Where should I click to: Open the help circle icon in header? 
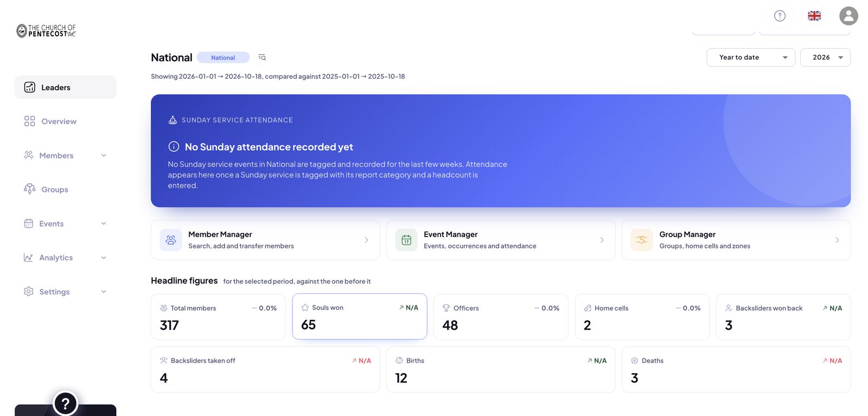point(780,16)
